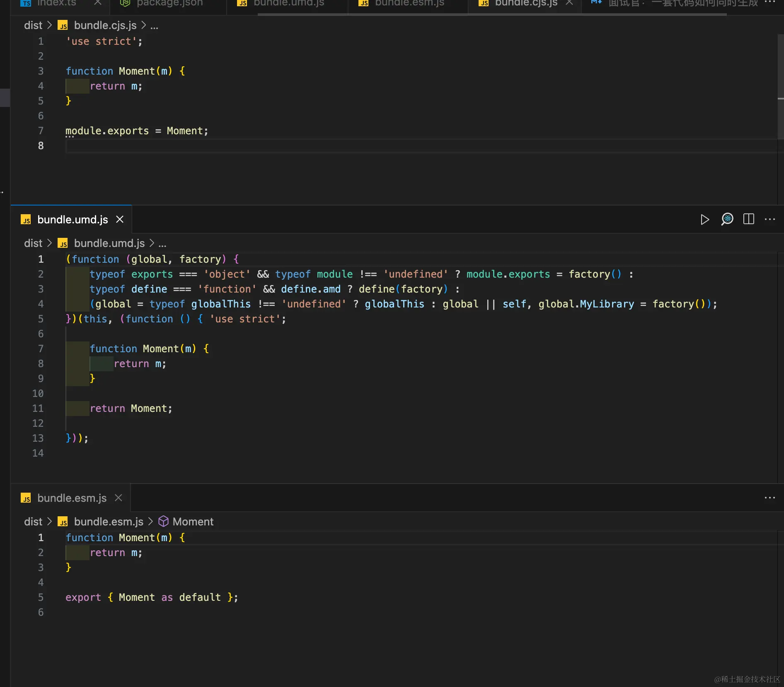The height and width of the screenshot is (687, 784).
Task: Click the 'use strict'; line in bundle.cjs.js
Action: [x=104, y=41]
